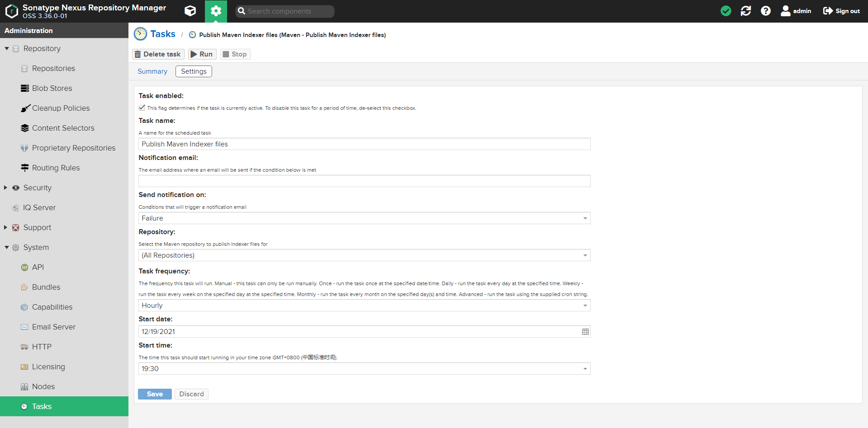Uncheck the Task enabled checkbox
Screen dimensions: 868x428
click(142, 108)
